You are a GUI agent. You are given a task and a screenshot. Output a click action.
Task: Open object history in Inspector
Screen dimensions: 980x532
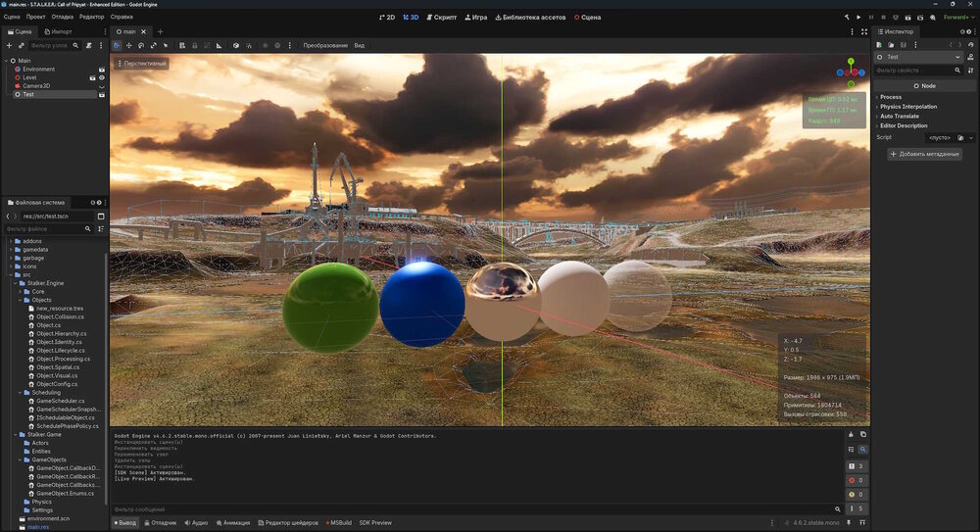tap(970, 45)
